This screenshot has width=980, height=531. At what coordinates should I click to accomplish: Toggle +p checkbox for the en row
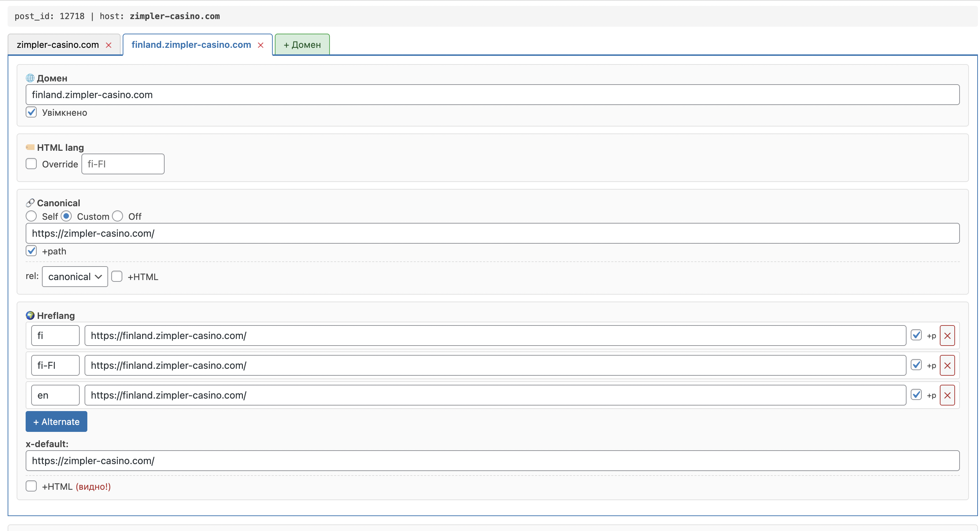916,394
